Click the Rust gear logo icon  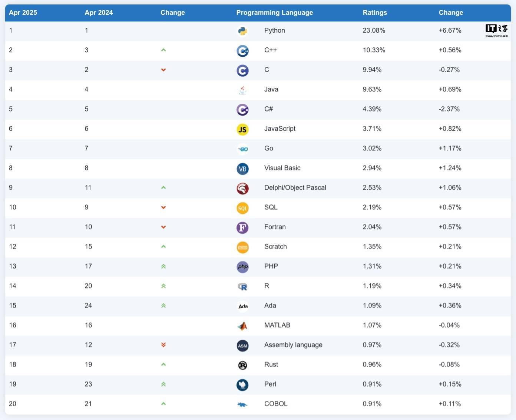(x=242, y=365)
